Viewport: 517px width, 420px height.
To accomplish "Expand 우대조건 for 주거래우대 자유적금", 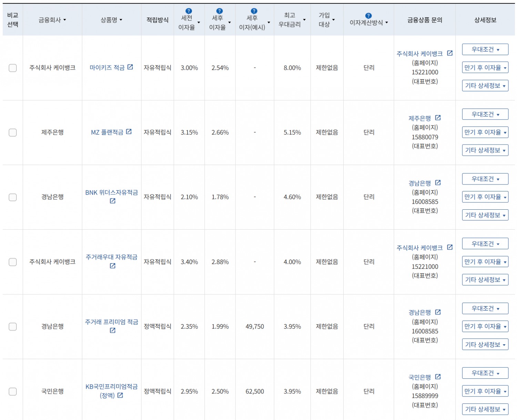I will (x=485, y=244).
